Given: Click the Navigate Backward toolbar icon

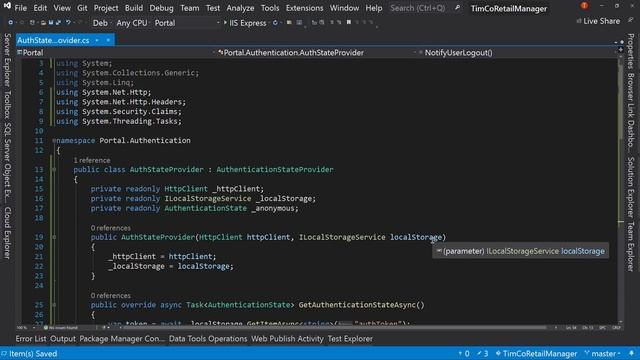Looking at the screenshot, I should 11,23.
